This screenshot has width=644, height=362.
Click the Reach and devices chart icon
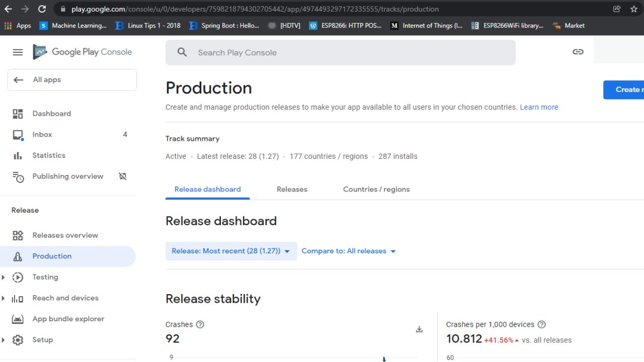coord(18,299)
